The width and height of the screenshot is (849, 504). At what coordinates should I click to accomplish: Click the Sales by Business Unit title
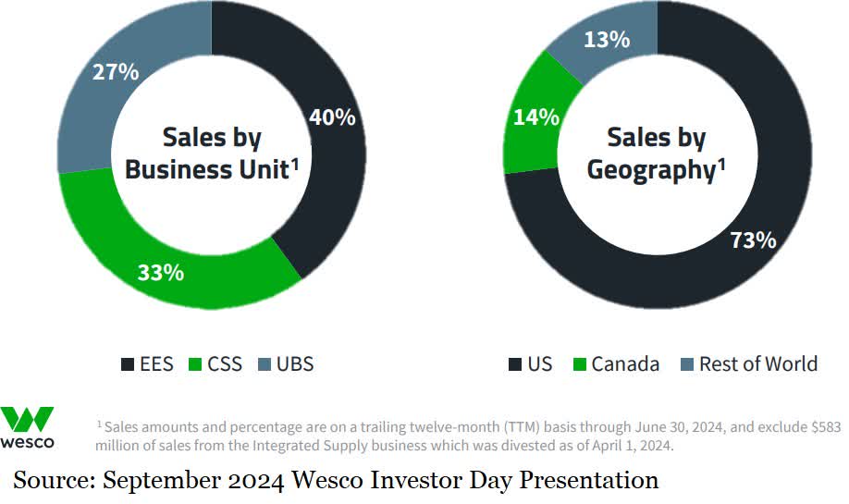[212, 154]
